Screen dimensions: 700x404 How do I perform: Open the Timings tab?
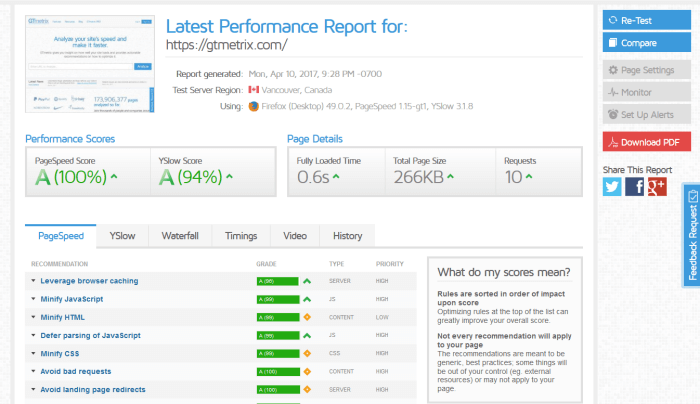point(241,236)
